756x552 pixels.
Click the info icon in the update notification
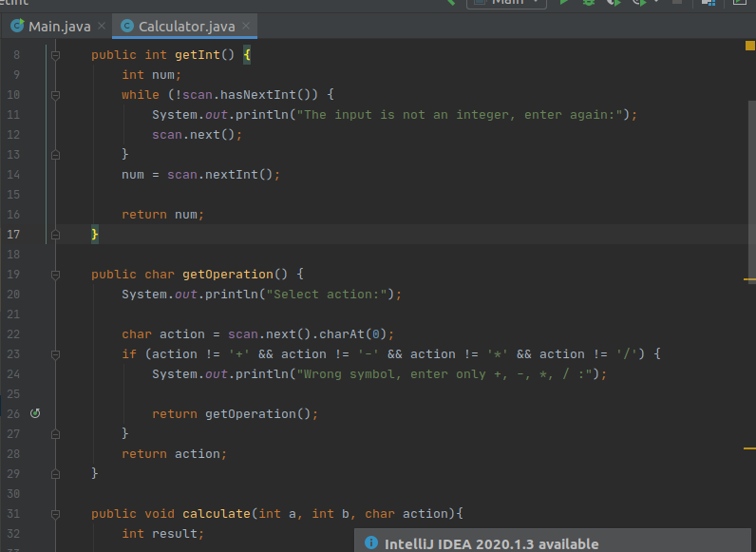tap(371, 542)
